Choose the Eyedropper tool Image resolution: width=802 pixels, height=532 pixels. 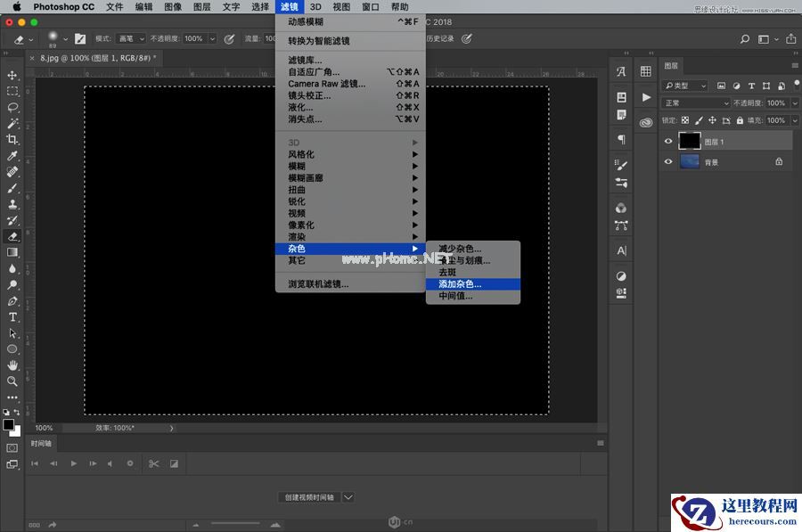(12, 156)
